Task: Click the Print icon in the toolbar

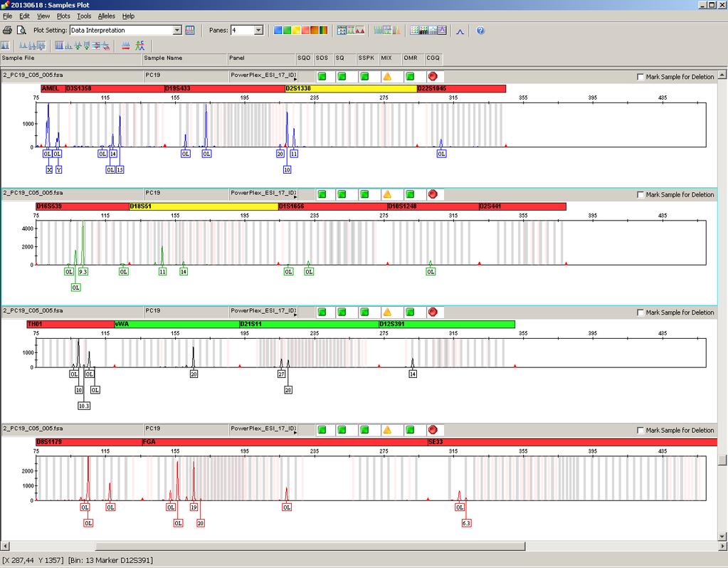Action: point(7,30)
